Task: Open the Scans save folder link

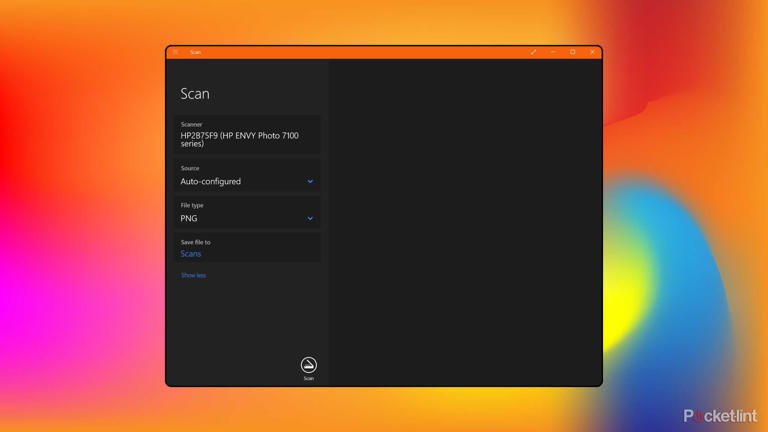Action: [x=191, y=254]
